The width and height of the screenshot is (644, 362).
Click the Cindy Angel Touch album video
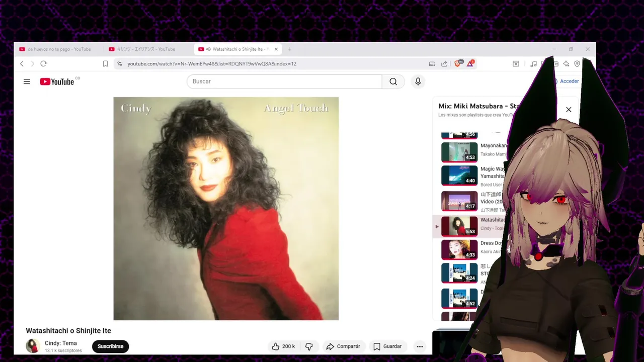[226, 209]
